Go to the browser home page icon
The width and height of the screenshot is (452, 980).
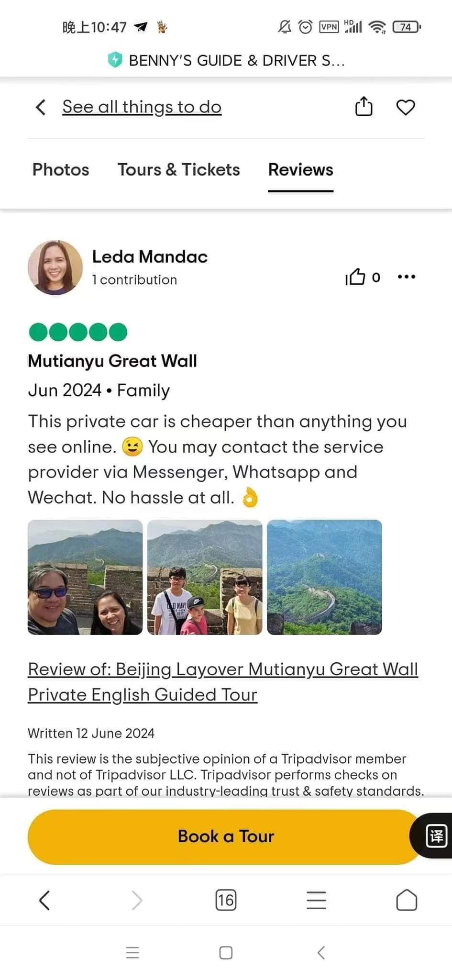click(407, 900)
